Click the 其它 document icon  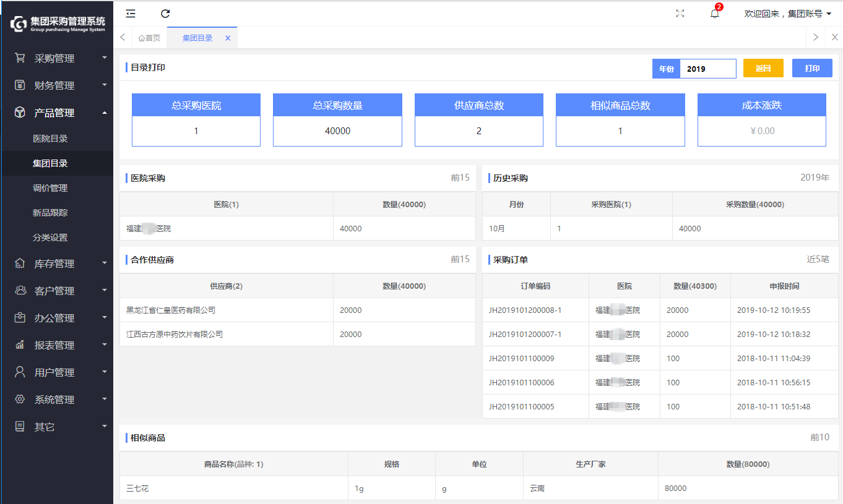(20, 427)
